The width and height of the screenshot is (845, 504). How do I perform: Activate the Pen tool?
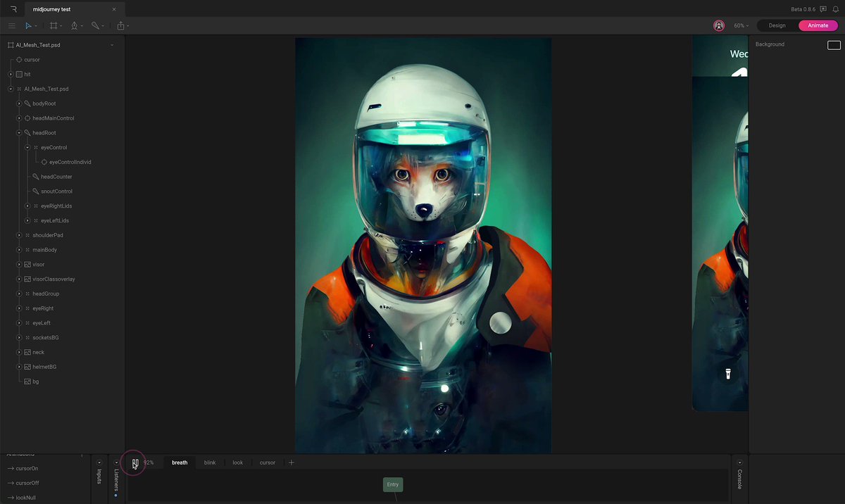pos(74,25)
